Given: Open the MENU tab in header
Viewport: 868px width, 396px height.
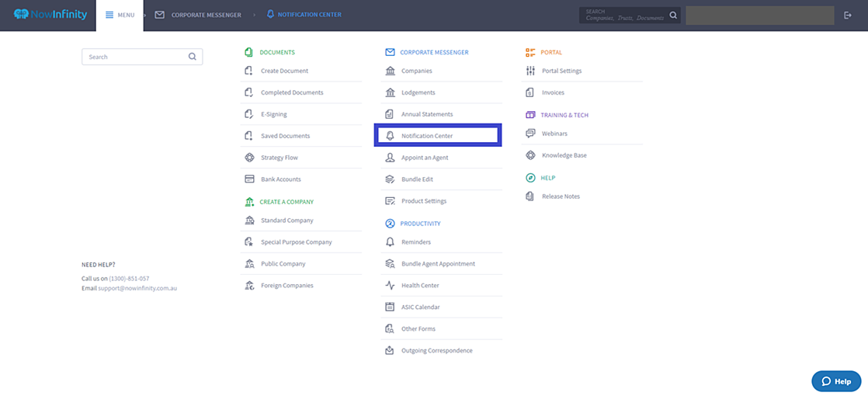Looking at the screenshot, I should click(120, 15).
